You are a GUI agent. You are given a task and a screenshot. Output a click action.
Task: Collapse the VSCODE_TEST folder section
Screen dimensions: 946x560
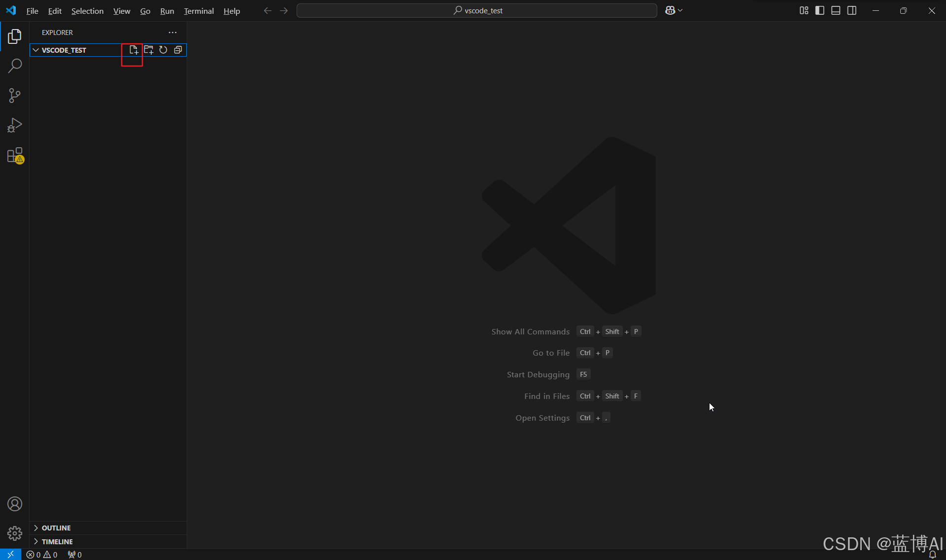coord(36,50)
